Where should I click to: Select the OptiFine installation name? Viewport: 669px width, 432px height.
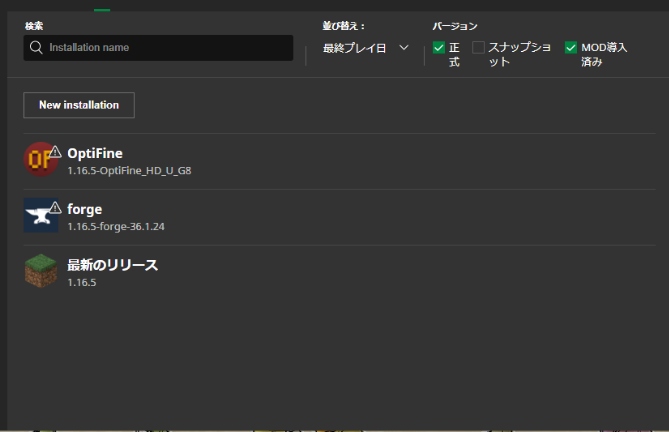pos(95,153)
